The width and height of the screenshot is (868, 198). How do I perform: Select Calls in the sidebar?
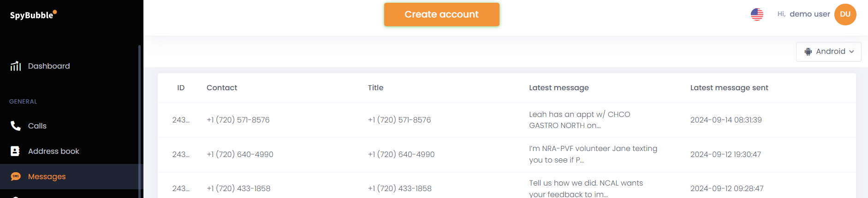pyautogui.click(x=37, y=126)
